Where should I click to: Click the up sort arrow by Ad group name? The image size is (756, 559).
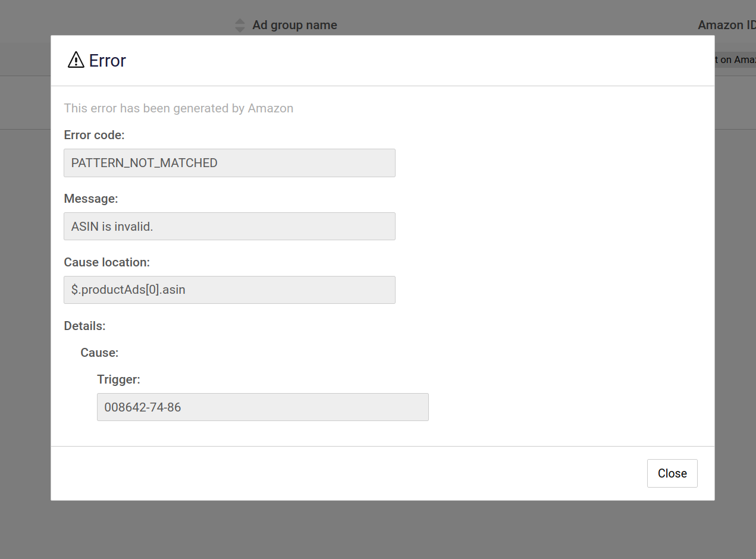[240, 21]
